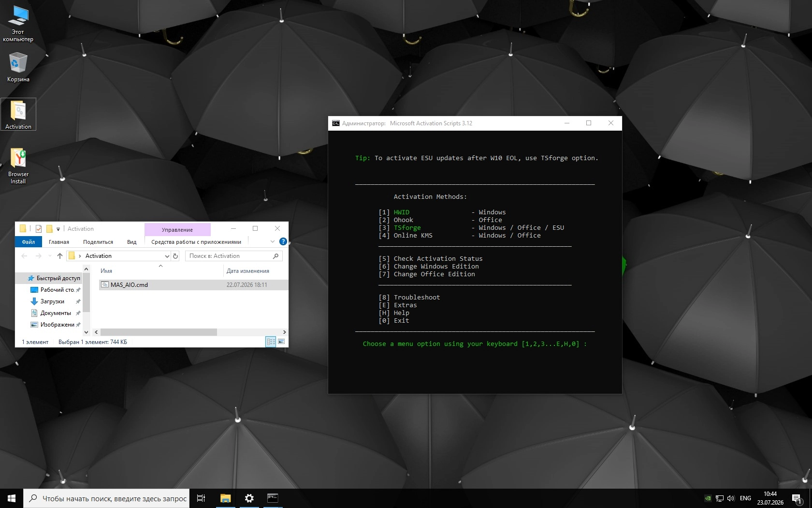The height and width of the screenshot is (508, 812).
Task: Click the HWID activation option in console
Action: tap(402, 212)
